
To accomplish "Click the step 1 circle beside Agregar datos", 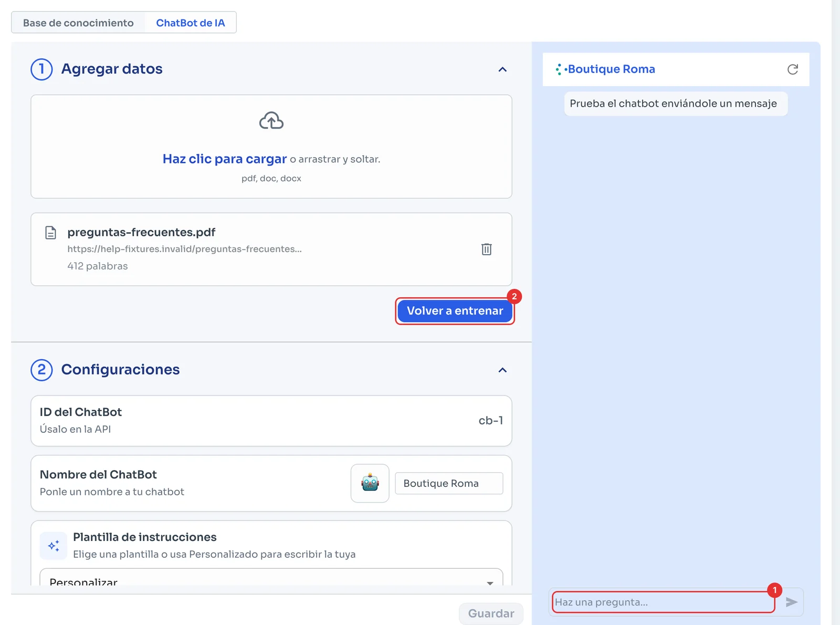I will 41,69.
